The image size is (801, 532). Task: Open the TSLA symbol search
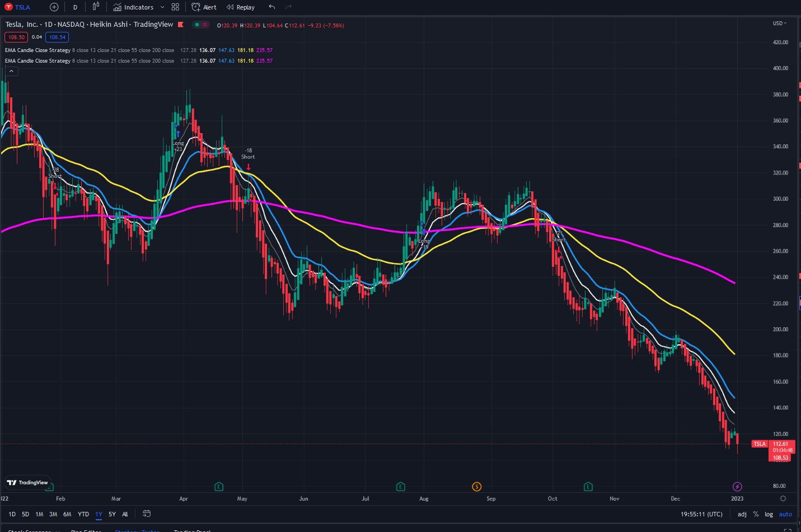(17, 7)
